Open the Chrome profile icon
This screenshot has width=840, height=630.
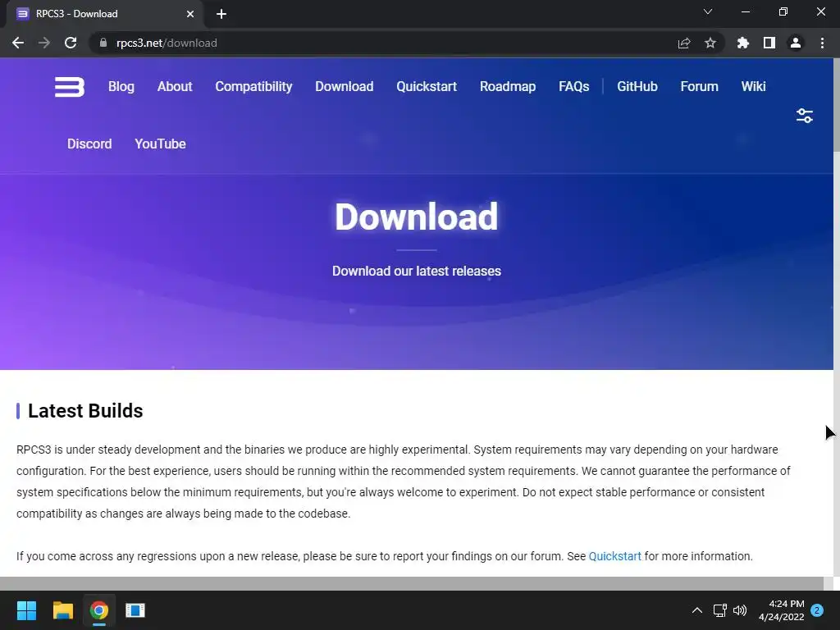click(796, 43)
